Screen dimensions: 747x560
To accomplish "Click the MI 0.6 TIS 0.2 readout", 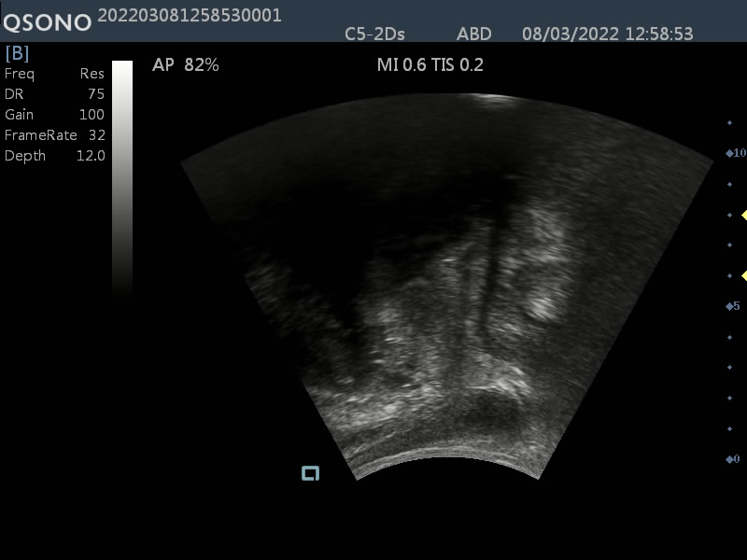I will tap(429, 65).
